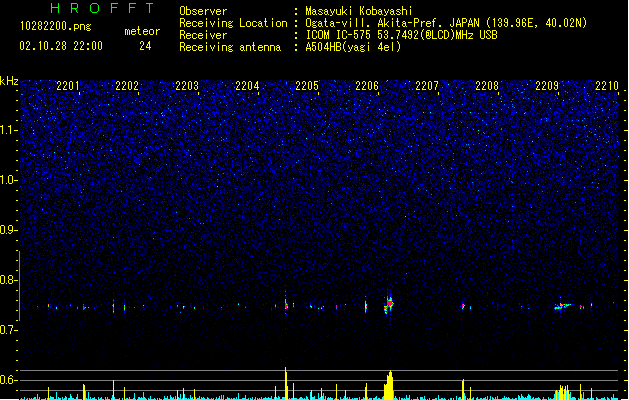This screenshot has width=629, height=400.
Task: Click the 1.0 frequency axis label
Action: coord(9,180)
